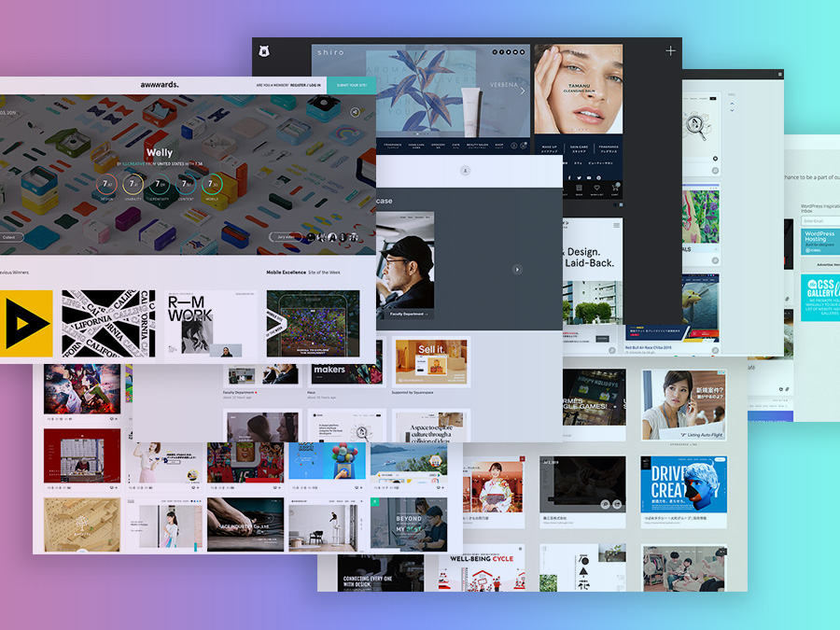Click the shiro logo text
This screenshot has height=630, width=840.
coord(330,52)
